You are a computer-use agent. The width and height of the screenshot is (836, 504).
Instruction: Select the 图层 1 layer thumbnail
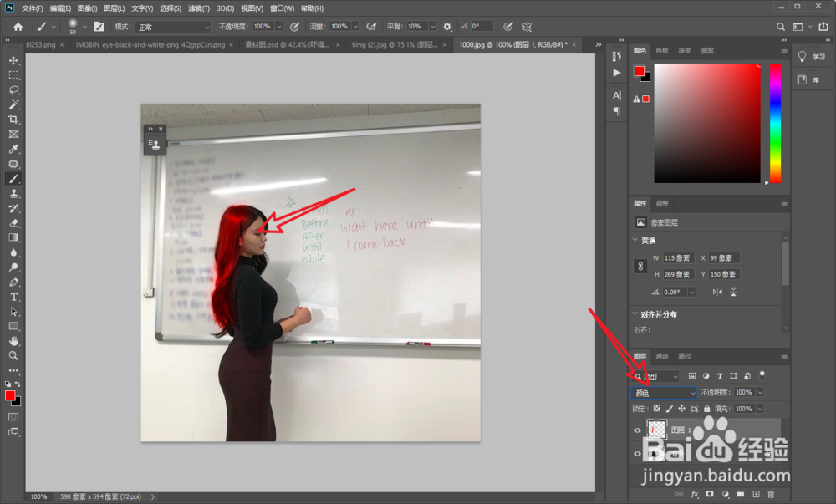[657, 430]
